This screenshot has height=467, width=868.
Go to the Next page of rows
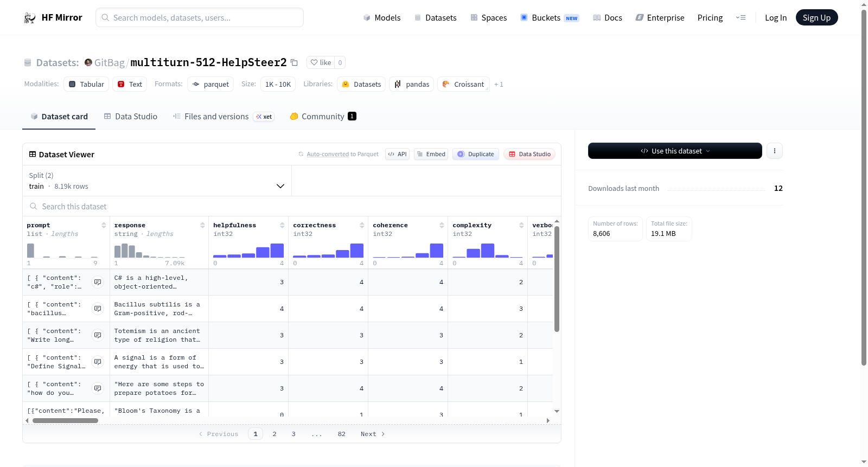[x=373, y=434]
